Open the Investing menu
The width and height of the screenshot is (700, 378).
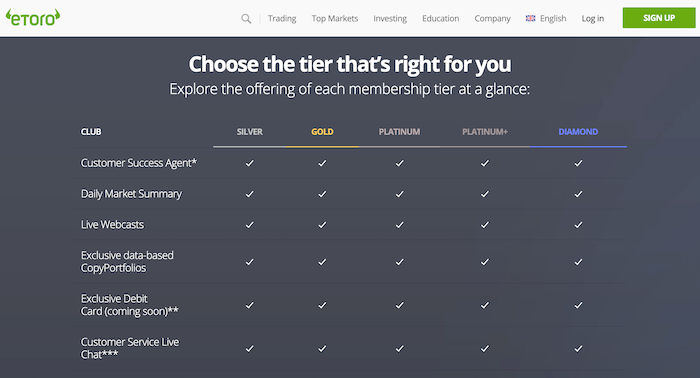390,18
